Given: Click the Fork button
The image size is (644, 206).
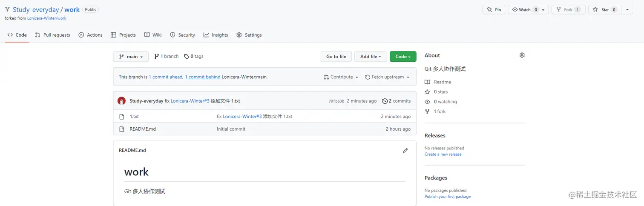Looking at the screenshot, I should 568,9.
